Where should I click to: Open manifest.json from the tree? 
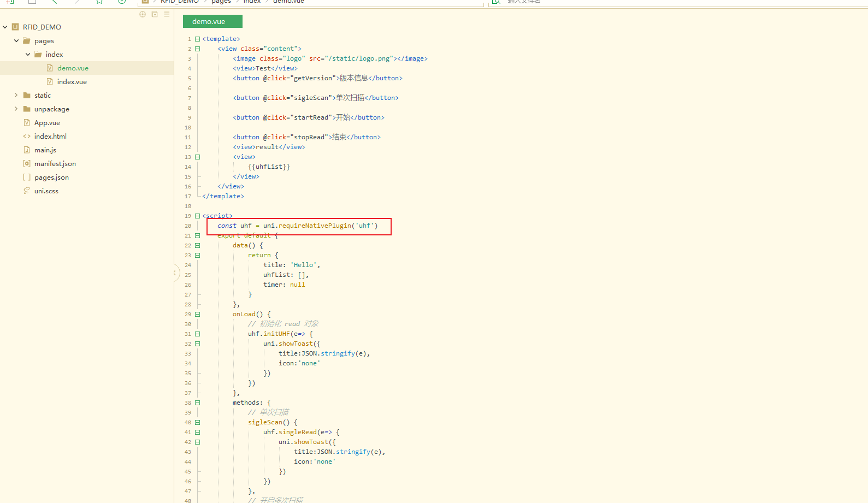[55, 163]
